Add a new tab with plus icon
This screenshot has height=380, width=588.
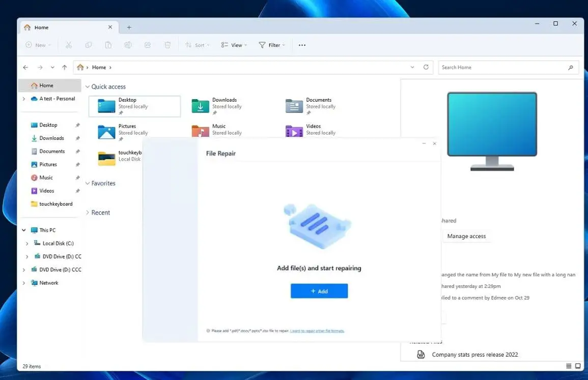click(129, 27)
